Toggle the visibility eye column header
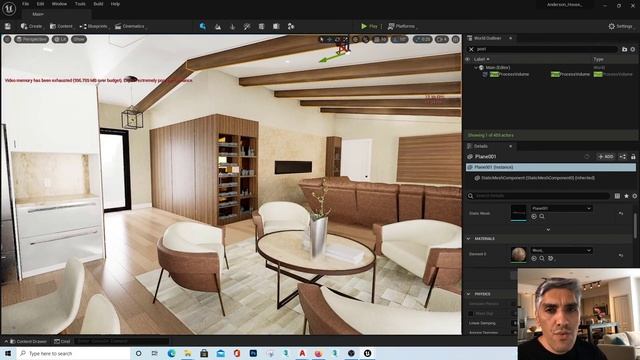This screenshot has height=360, width=640. click(x=468, y=59)
